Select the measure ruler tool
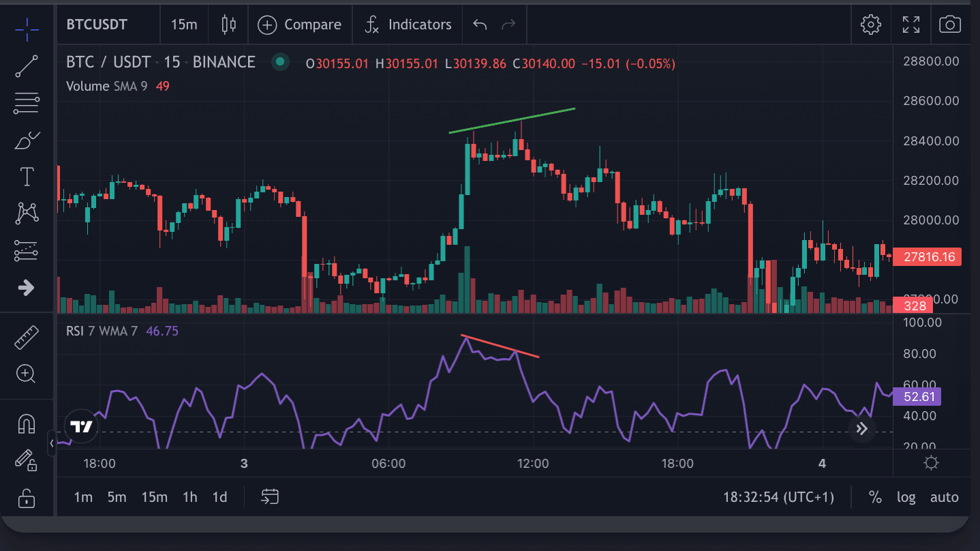This screenshot has height=551, width=980. pyautogui.click(x=27, y=337)
